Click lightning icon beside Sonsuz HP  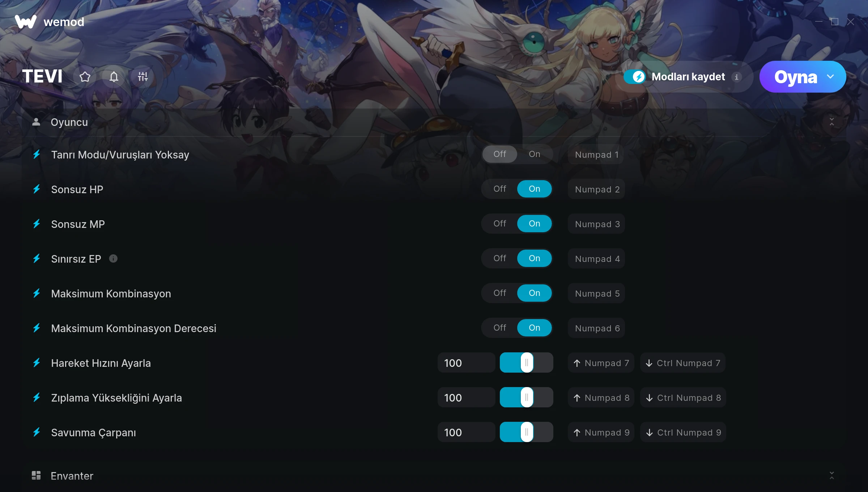[x=37, y=189]
